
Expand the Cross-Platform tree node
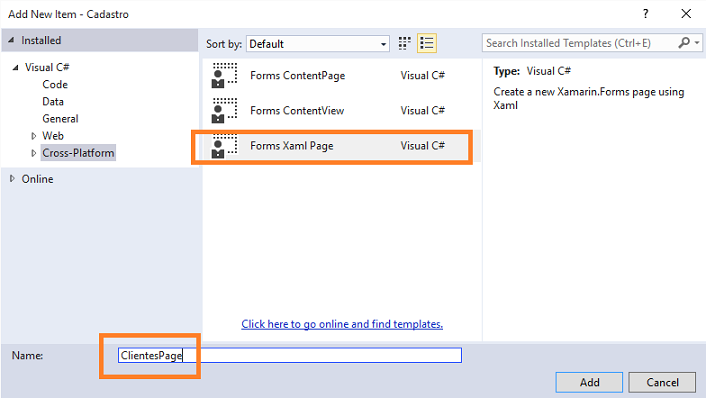click(x=34, y=153)
